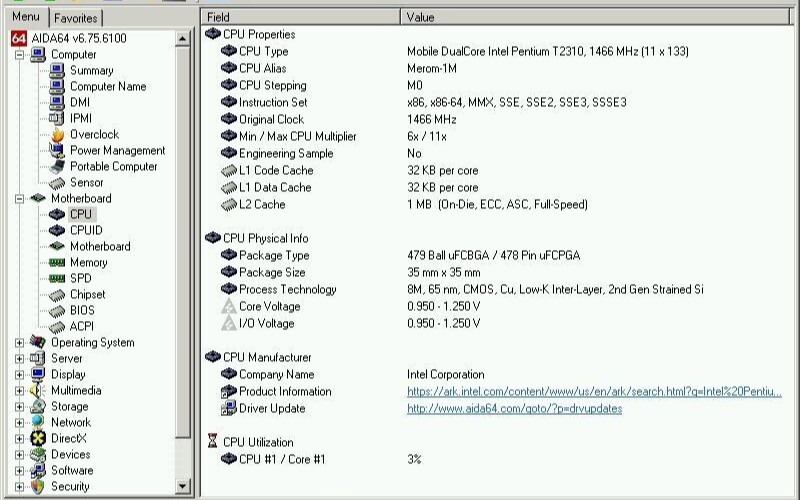Select the CPU #1 / Core #1 row
800x500 pixels.
point(495,459)
